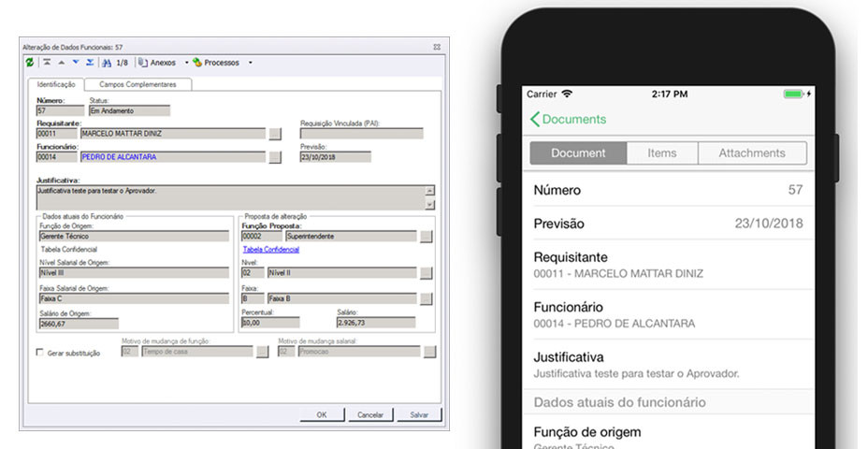
Task: Click proposed Salário field 2.926,73
Action: pos(376,323)
